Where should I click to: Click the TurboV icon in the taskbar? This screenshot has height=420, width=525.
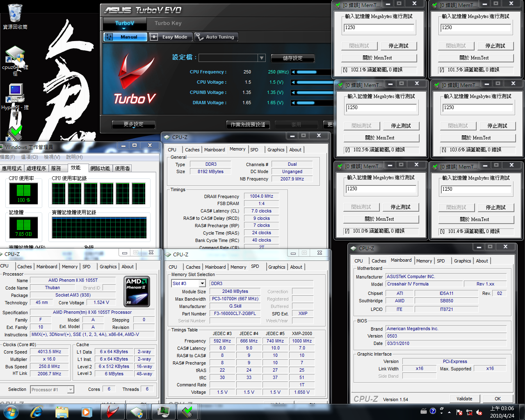pos(112,411)
